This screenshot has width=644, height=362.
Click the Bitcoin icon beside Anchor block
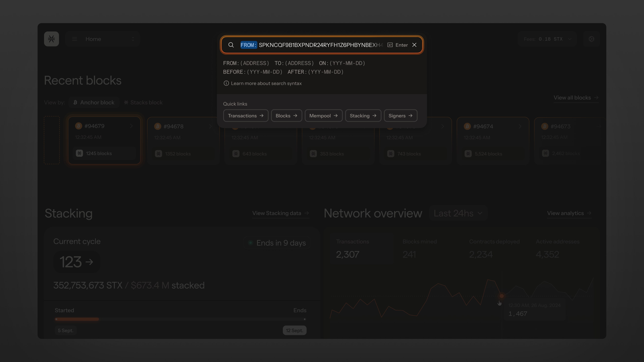[x=75, y=102]
